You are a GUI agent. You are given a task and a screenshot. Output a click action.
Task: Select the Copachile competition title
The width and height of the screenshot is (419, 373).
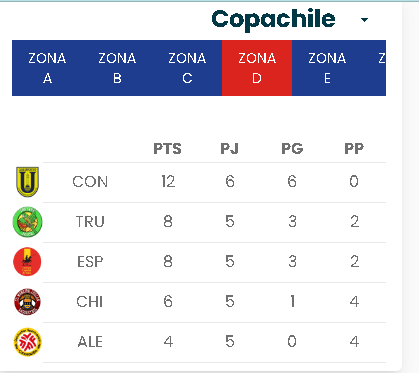point(273,19)
